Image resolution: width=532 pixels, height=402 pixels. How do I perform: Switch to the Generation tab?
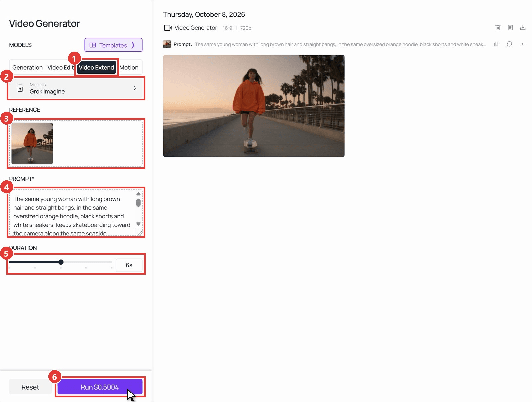point(27,67)
